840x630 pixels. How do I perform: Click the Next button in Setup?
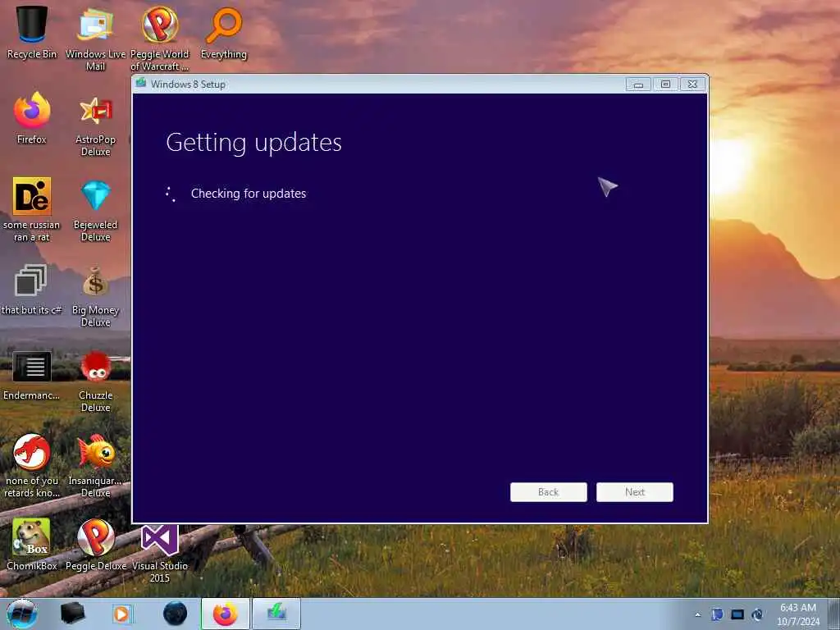click(x=635, y=492)
